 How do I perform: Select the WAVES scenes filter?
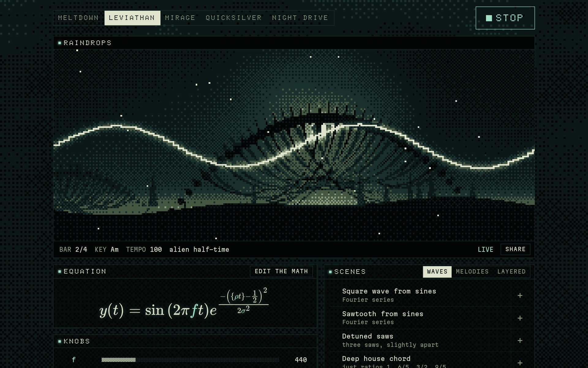pos(437,272)
